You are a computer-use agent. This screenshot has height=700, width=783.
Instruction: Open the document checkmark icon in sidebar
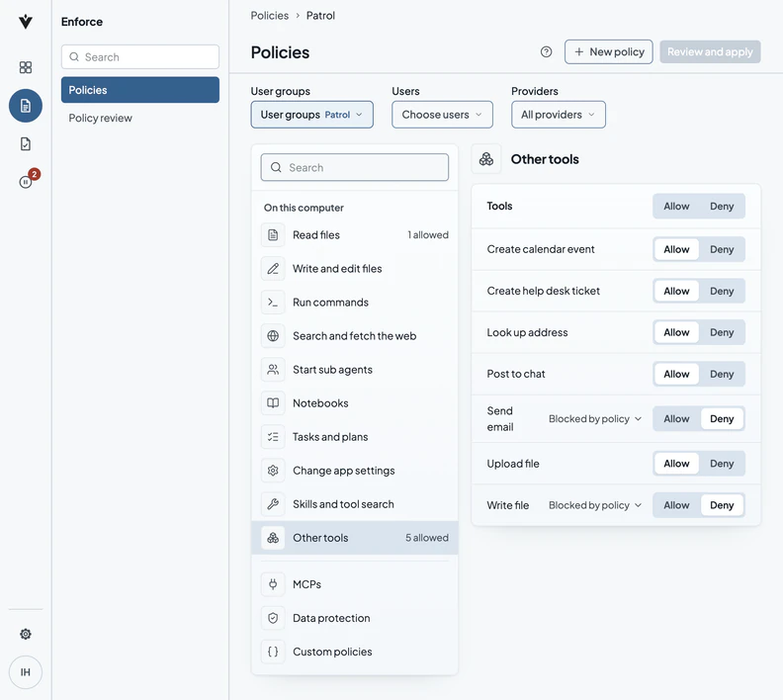click(26, 144)
